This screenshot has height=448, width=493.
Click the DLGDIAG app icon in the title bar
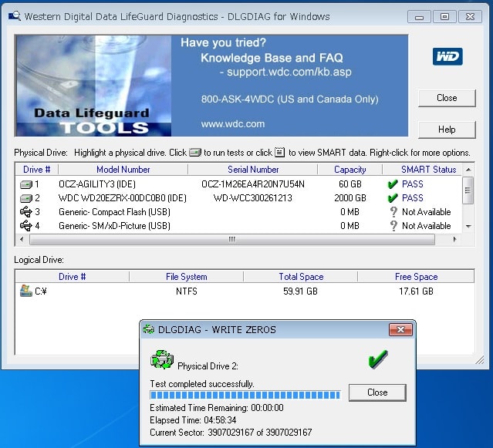point(15,15)
